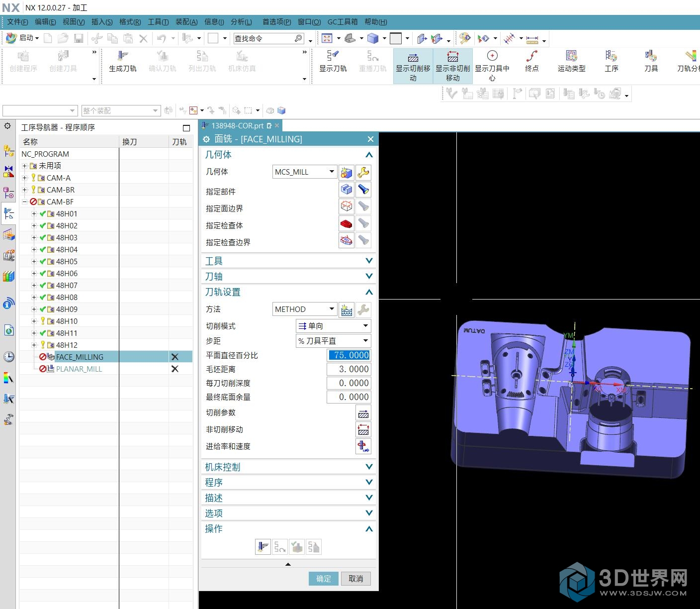Click the Fit view toolbar icon
This screenshot has width=700, height=609.
[327, 38]
